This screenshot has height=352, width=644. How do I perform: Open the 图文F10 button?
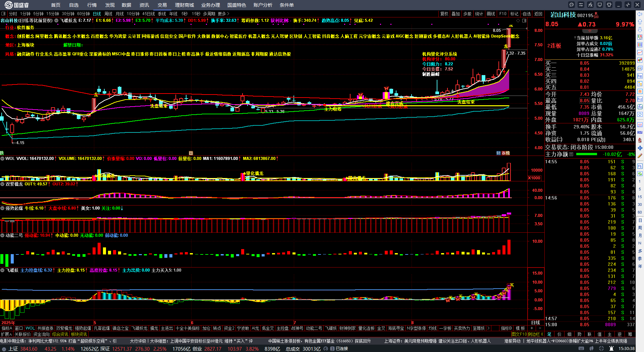tap(519, 334)
